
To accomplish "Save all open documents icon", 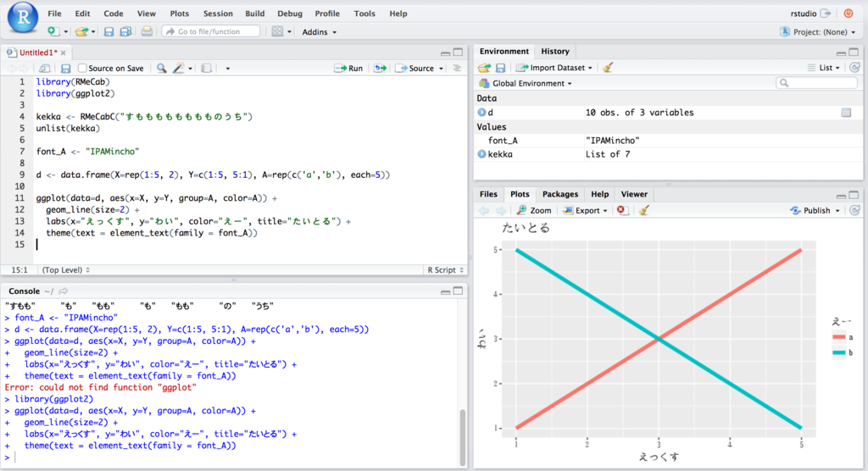I will (x=125, y=31).
